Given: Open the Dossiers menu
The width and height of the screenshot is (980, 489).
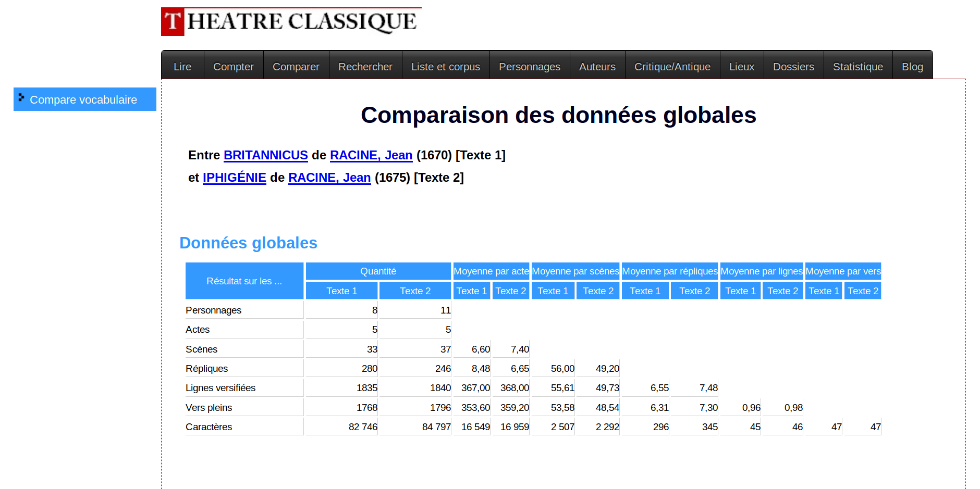Looking at the screenshot, I should 793,67.
